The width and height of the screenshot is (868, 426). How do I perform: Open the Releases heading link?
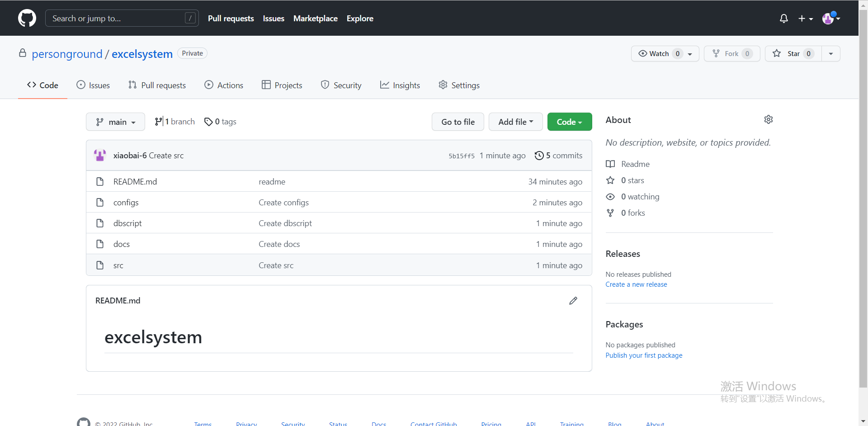(623, 254)
